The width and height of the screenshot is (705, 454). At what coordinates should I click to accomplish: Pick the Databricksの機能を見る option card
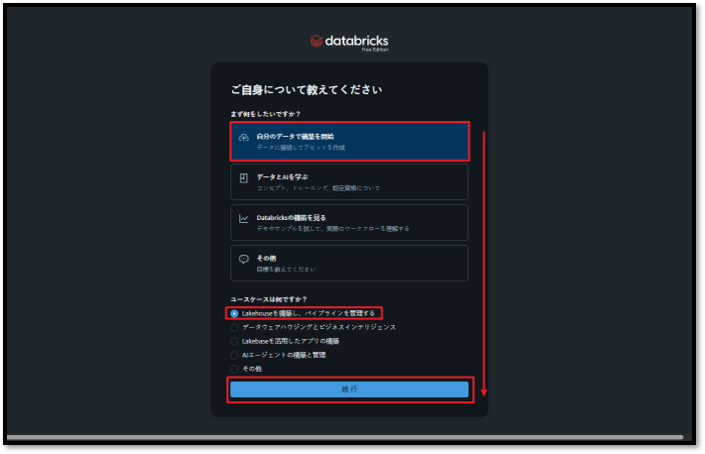click(x=349, y=222)
